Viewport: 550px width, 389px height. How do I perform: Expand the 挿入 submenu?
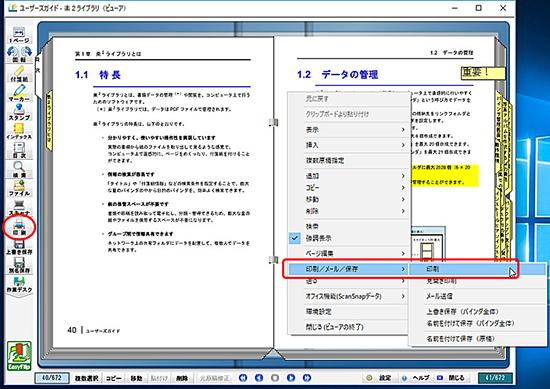[349, 145]
